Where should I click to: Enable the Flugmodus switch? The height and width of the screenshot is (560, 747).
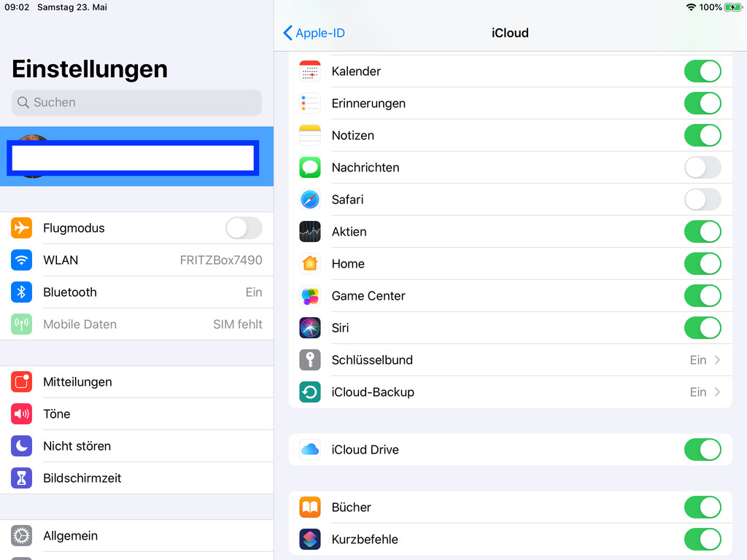244,228
